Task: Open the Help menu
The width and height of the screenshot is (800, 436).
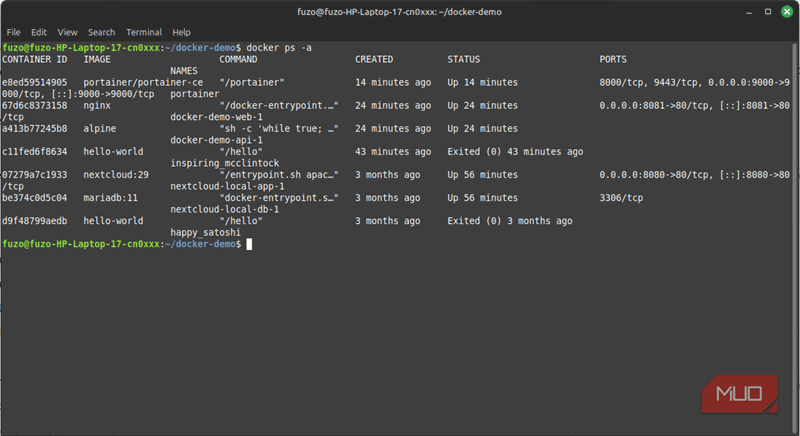Action: (181, 32)
